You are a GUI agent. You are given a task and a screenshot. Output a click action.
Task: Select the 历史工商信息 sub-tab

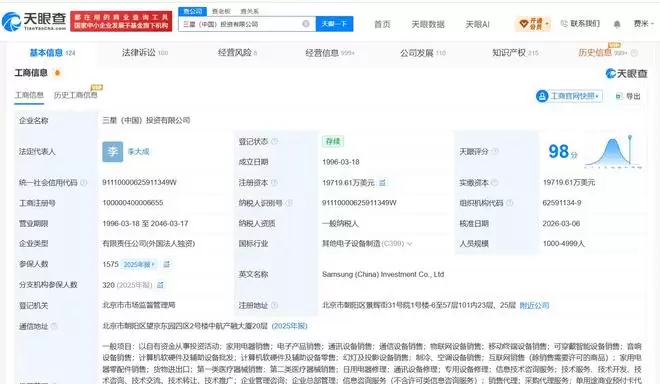tap(75, 95)
